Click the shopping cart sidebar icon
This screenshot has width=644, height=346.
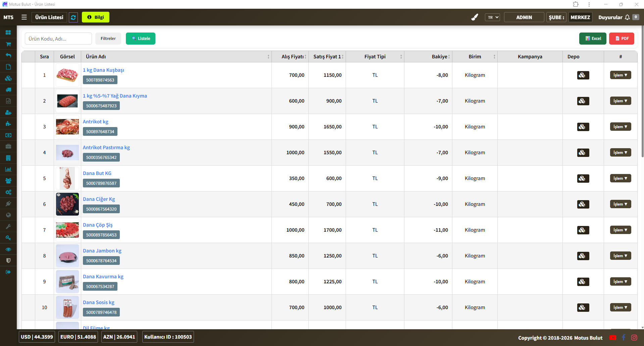pyautogui.click(x=8, y=44)
